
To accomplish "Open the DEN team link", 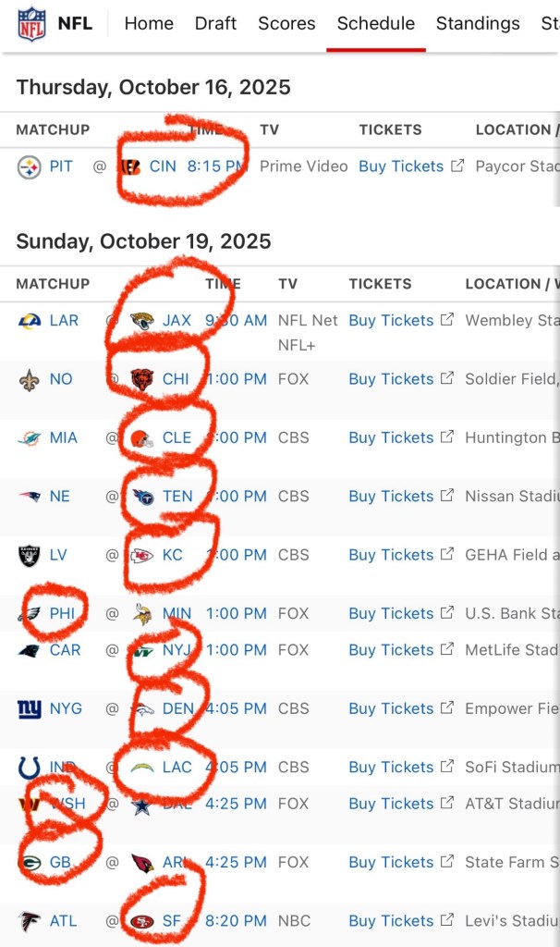I will tap(177, 709).
